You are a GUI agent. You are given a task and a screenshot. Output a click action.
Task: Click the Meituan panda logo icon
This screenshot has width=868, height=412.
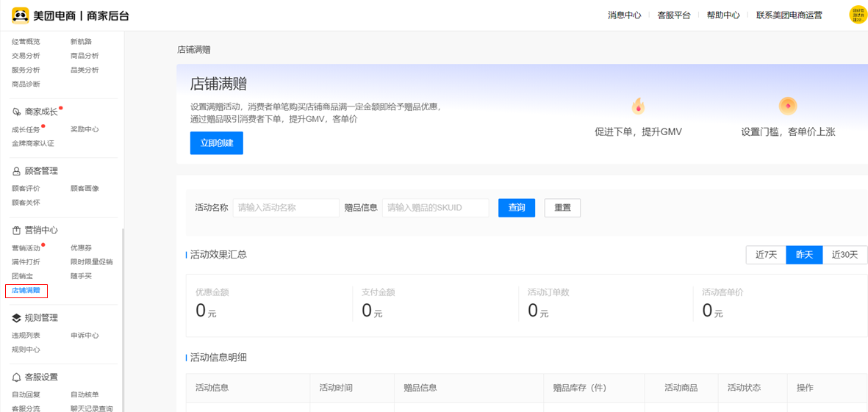(x=20, y=15)
